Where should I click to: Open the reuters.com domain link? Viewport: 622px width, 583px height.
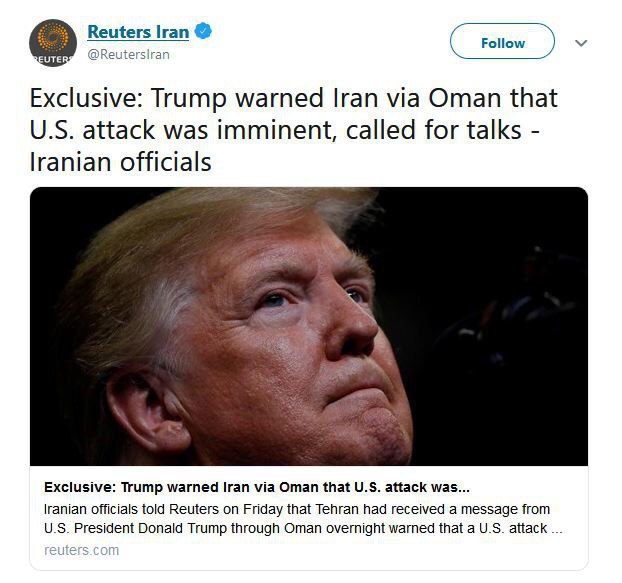[81, 550]
